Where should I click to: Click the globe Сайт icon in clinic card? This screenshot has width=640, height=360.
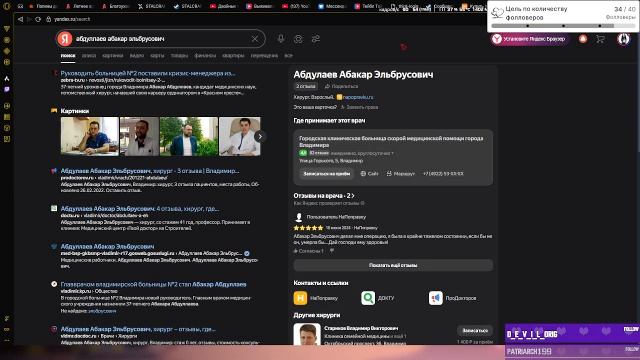pyautogui.click(x=363, y=173)
